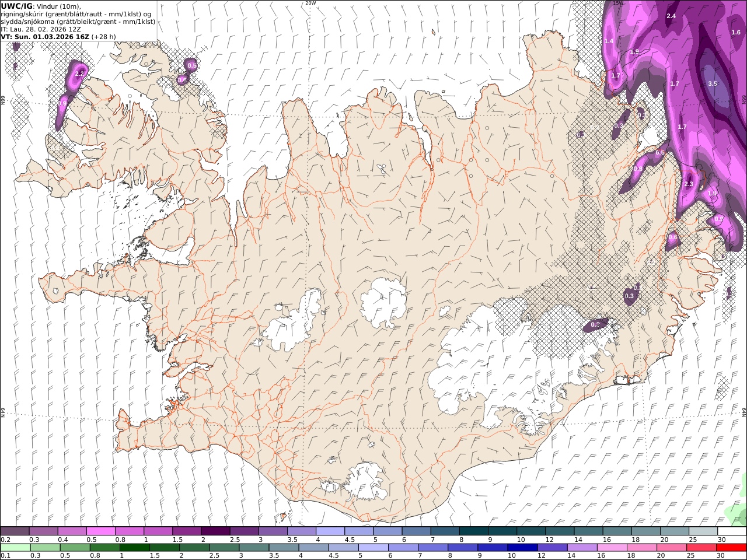
Task: Click the '0.9' value in the Westfjords
Action: (x=62, y=103)
